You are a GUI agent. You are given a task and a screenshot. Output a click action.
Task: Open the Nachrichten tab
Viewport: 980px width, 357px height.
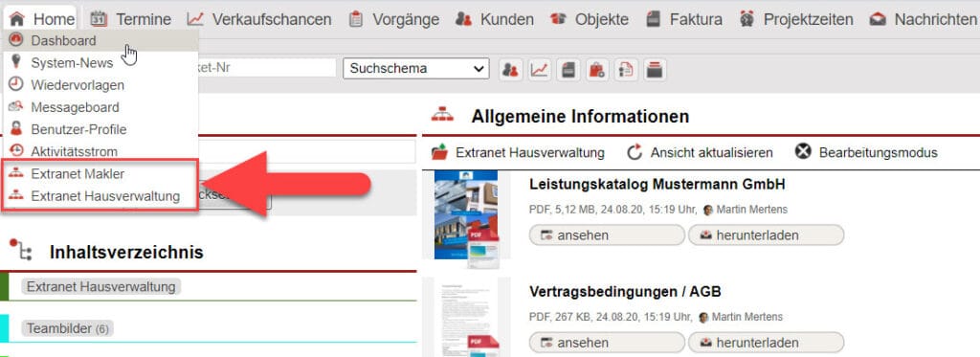pos(924,19)
